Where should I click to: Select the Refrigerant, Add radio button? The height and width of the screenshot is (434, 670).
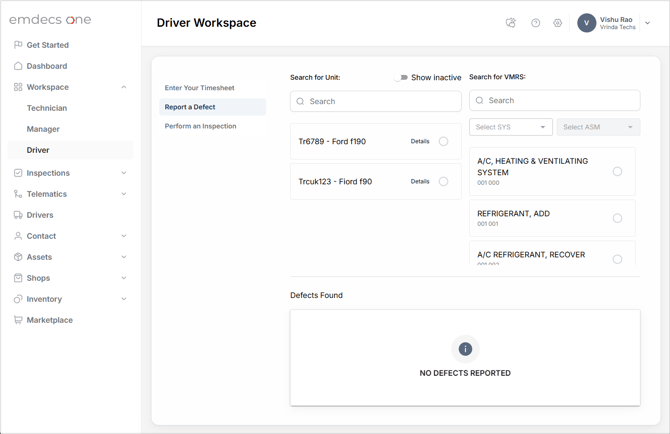(x=617, y=218)
